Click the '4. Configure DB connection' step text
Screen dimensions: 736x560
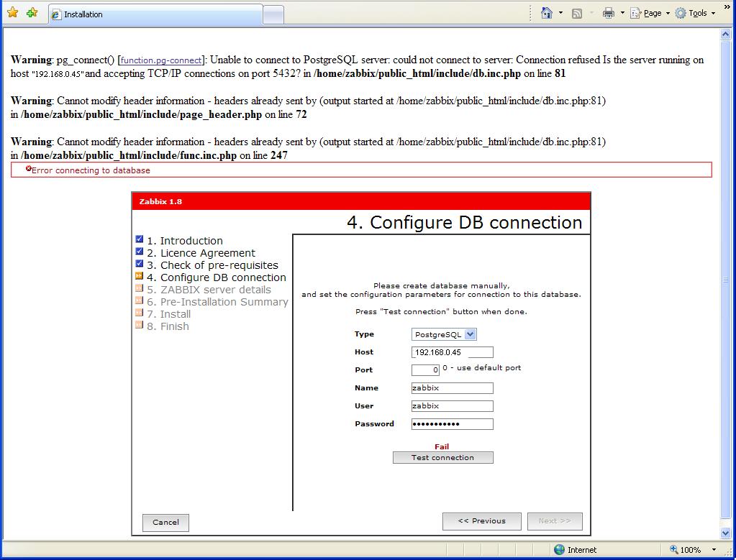click(217, 277)
